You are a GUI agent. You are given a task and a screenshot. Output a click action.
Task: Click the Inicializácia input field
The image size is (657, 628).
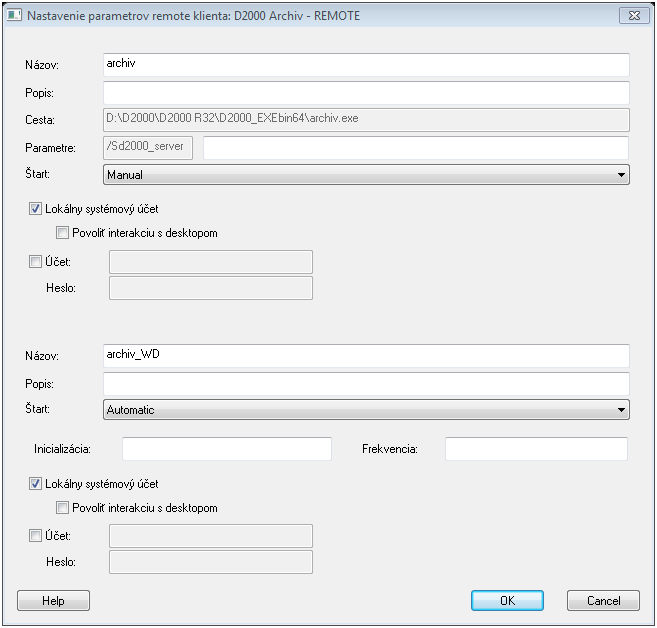(226, 449)
